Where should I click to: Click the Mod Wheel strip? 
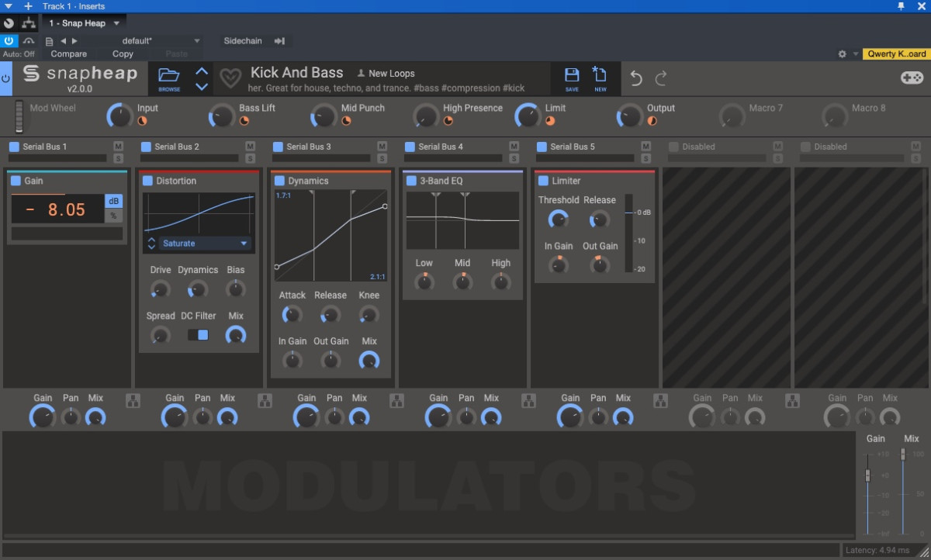(x=19, y=116)
